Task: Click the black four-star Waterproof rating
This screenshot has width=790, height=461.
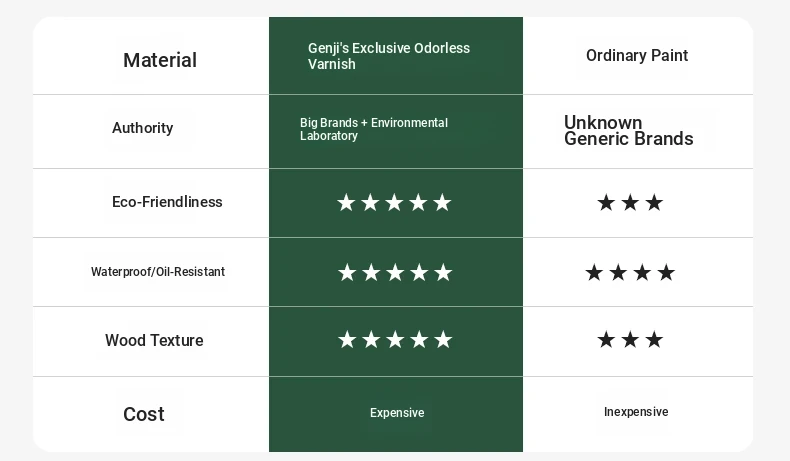Action: 630,273
